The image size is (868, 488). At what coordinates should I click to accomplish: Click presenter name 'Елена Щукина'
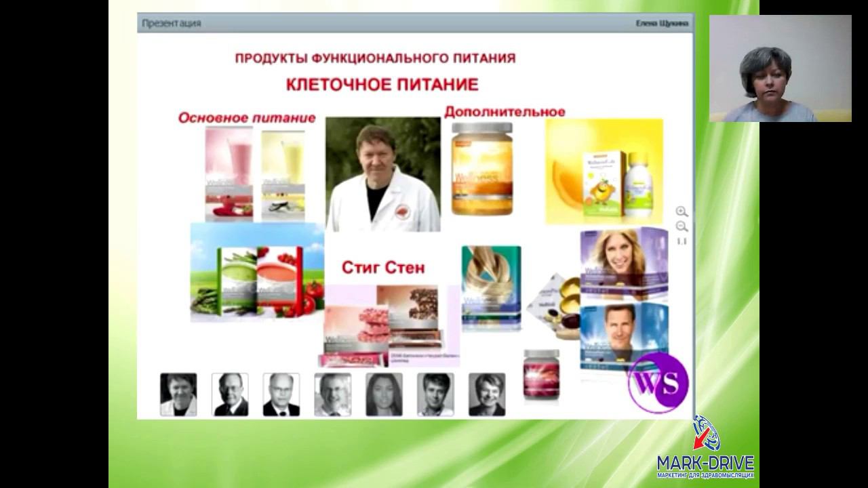click(x=662, y=23)
